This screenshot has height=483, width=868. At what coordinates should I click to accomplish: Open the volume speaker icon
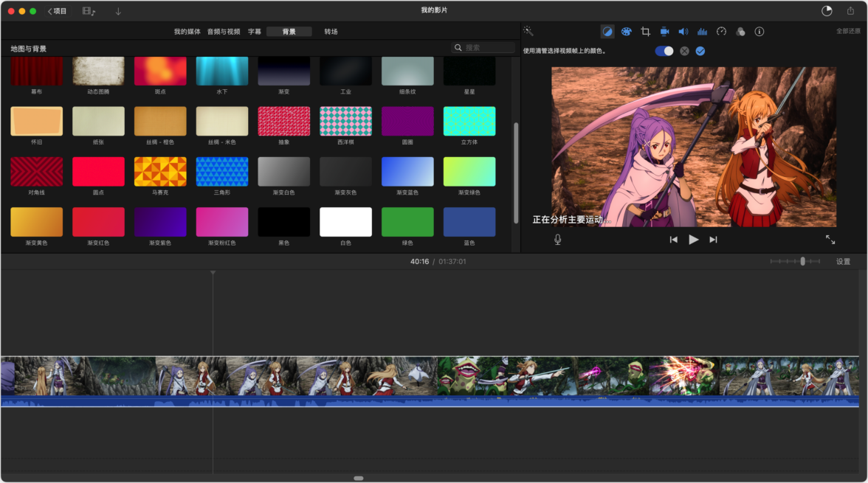(683, 32)
